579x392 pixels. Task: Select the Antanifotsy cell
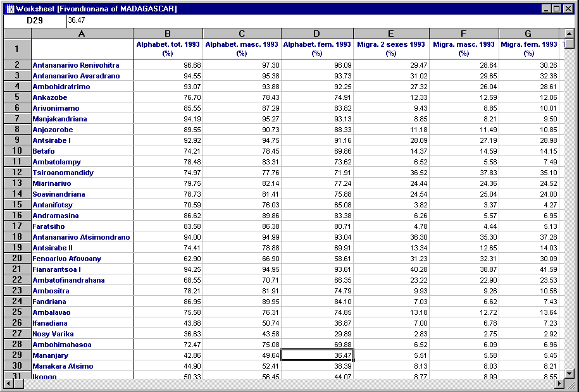pos(82,204)
